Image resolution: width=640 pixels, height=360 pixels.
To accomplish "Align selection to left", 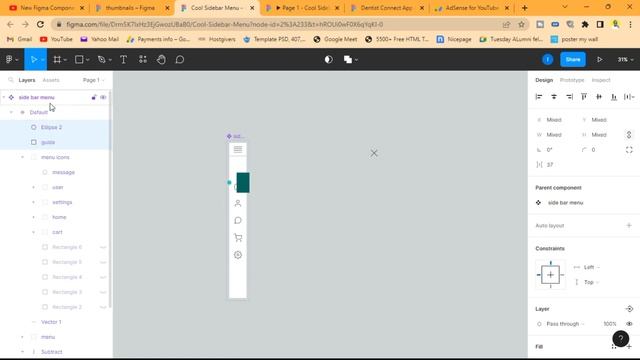I will 539,97.
